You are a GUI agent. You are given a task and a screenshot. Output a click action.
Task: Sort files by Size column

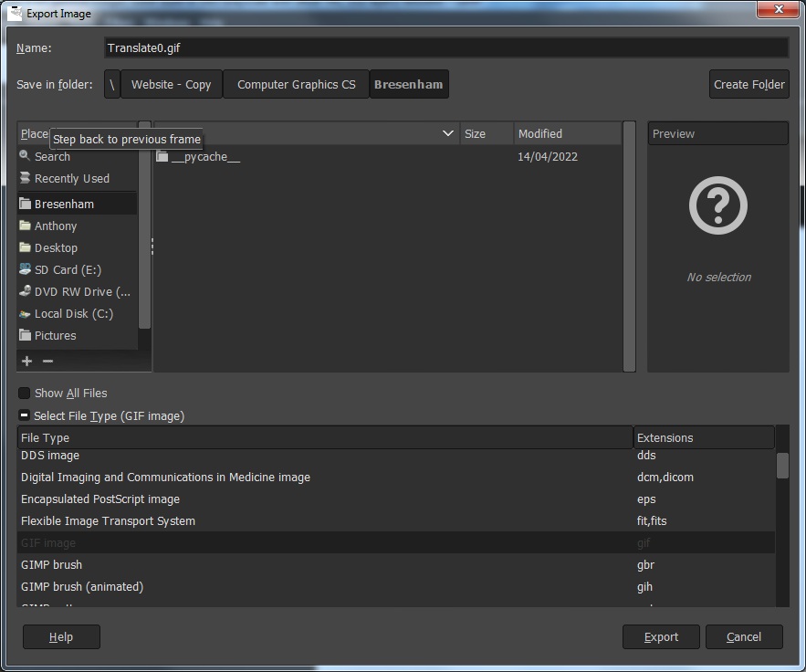pos(487,133)
